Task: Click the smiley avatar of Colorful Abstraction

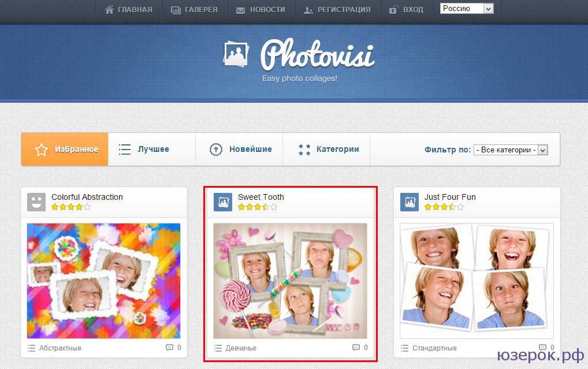Action: click(36, 202)
